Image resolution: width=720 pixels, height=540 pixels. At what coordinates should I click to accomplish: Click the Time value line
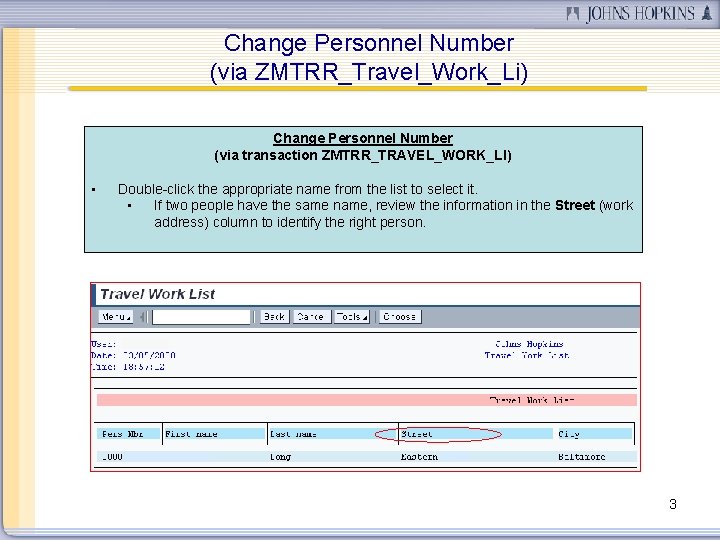pyautogui.click(x=128, y=367)
